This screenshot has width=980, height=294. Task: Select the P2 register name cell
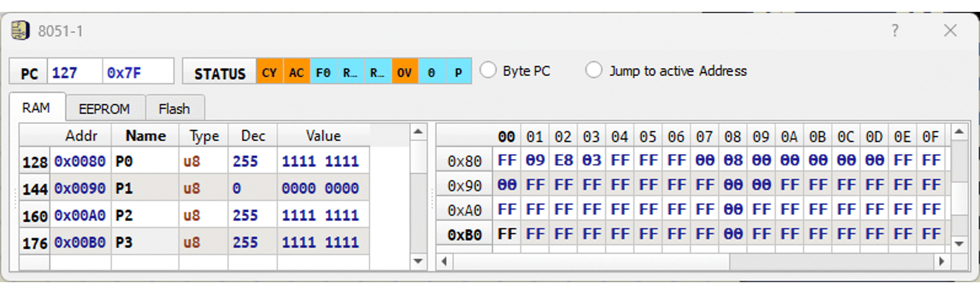(145, 215)
